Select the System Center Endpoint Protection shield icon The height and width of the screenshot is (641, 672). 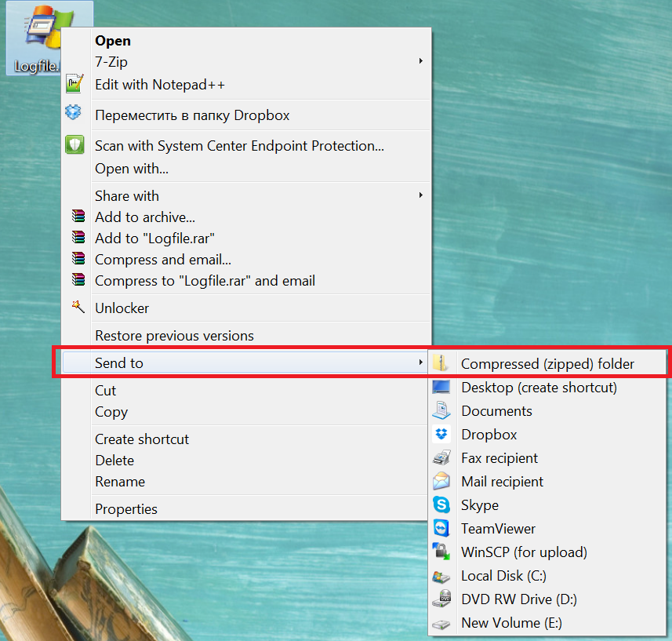point(74,144)
